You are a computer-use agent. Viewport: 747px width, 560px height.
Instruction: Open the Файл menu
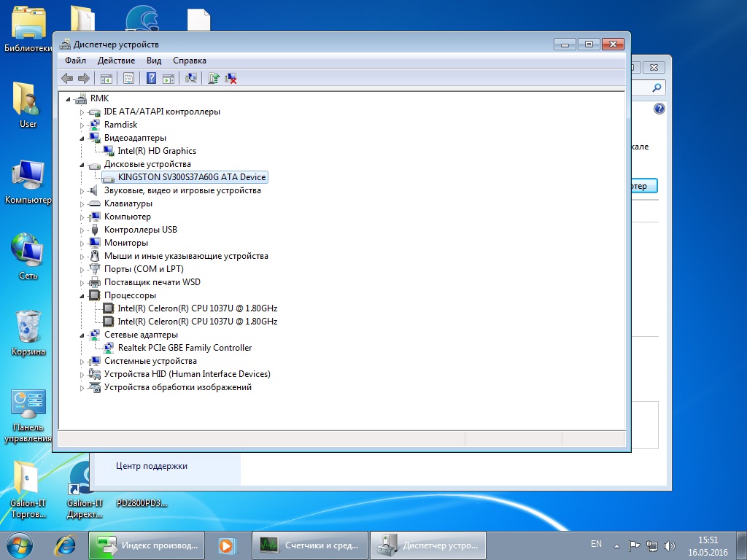[x=75, y=61]
